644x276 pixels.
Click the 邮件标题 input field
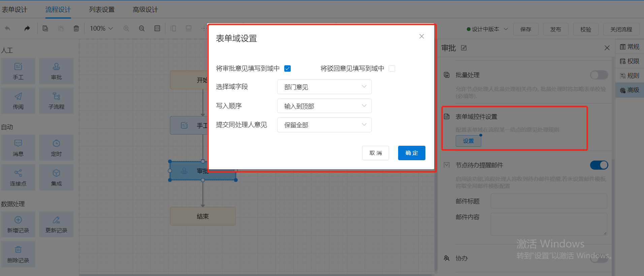point(549,201)
